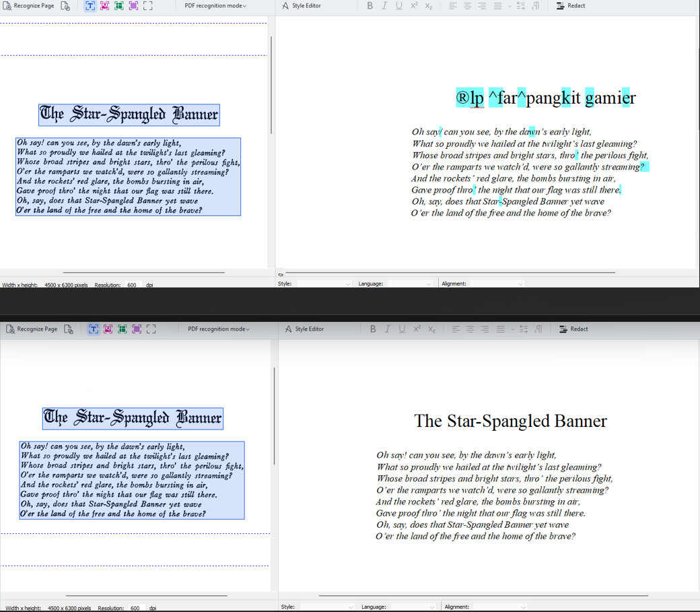Select the Text area tool in upper toolbar

90,6
